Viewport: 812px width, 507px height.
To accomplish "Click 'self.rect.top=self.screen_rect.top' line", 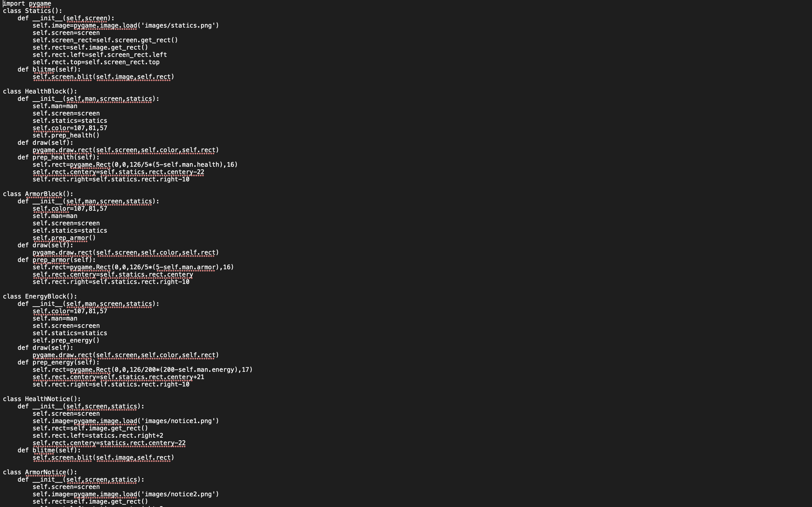I will (96, 62).
